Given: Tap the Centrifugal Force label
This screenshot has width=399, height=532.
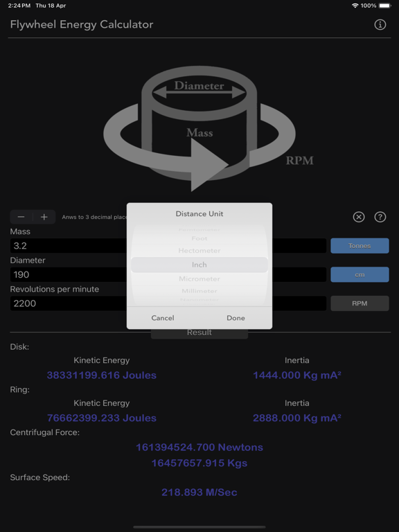Looking at the screenshot, I should (45, 432).
